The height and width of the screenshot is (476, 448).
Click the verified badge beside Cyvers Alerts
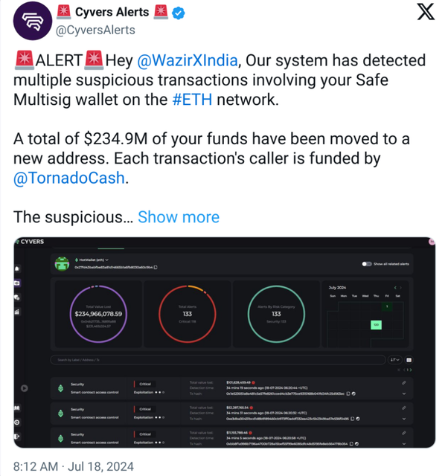(x=179, y=13)
